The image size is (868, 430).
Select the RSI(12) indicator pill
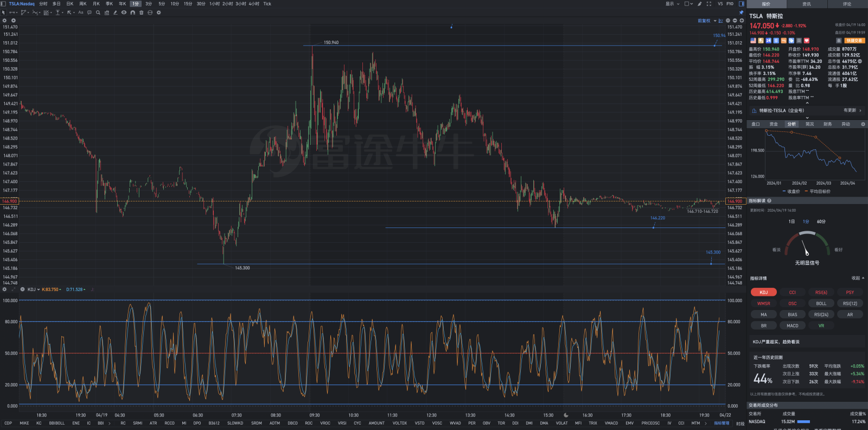point(850,303)
